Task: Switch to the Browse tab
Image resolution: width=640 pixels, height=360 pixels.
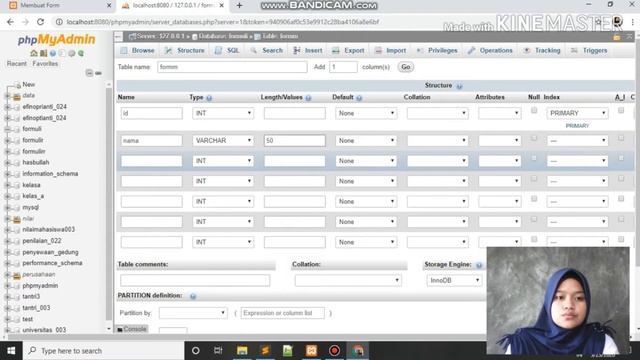Action: coord(138,51)
